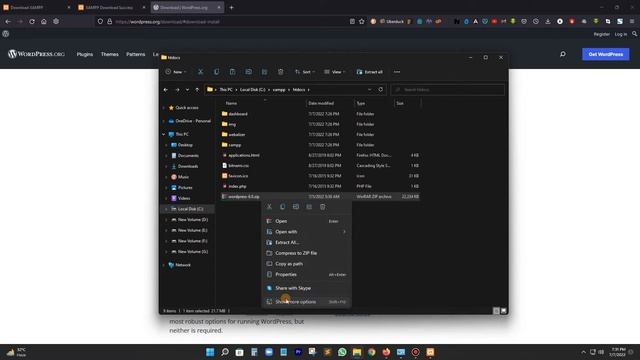Open Firefox hamburger application menu

tap(631, 21)
